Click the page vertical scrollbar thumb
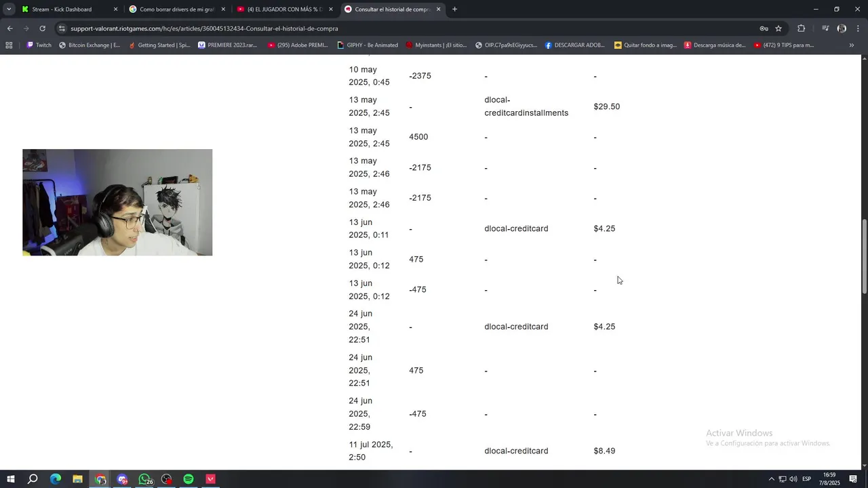The image size is (868, 488). point(865,257)
